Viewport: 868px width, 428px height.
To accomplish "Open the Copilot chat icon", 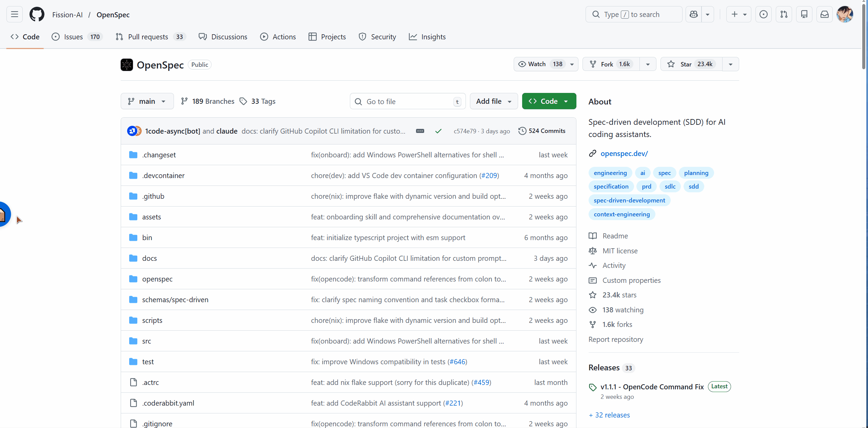I will click(x=694, y=15).
